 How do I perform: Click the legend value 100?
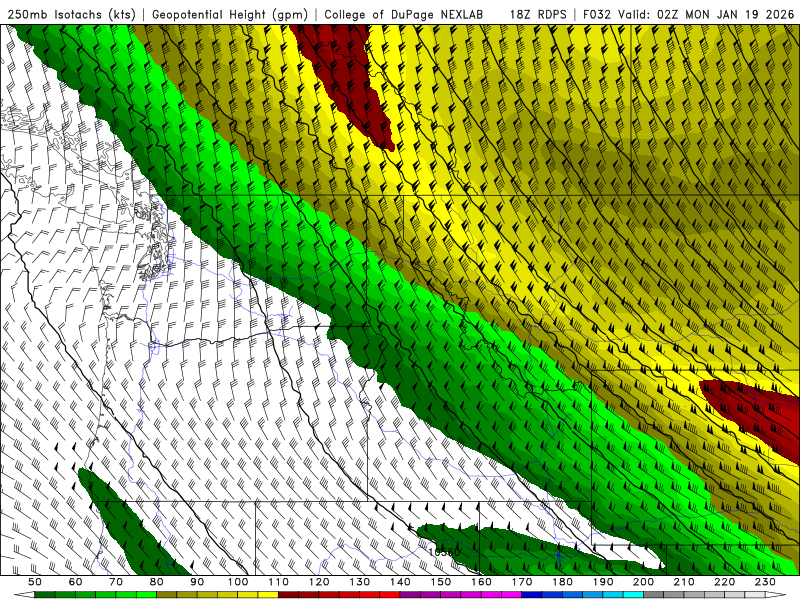pos(238,582)
